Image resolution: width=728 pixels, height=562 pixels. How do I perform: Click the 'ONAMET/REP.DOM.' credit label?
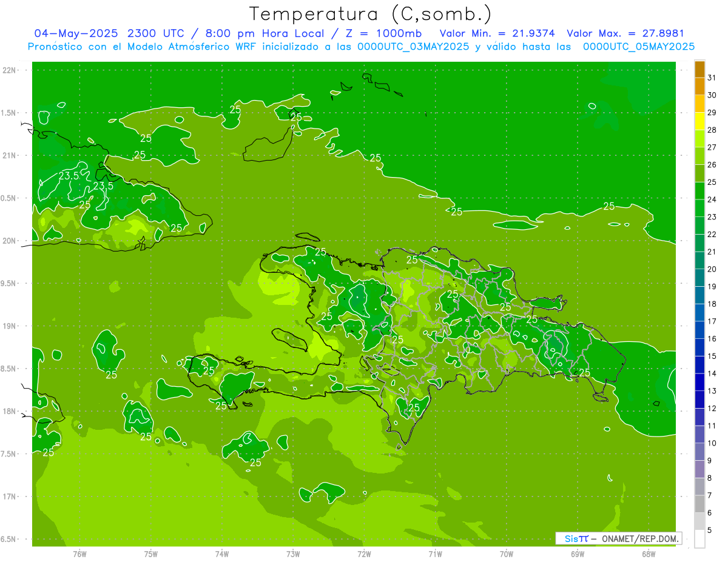coord(640,538)
